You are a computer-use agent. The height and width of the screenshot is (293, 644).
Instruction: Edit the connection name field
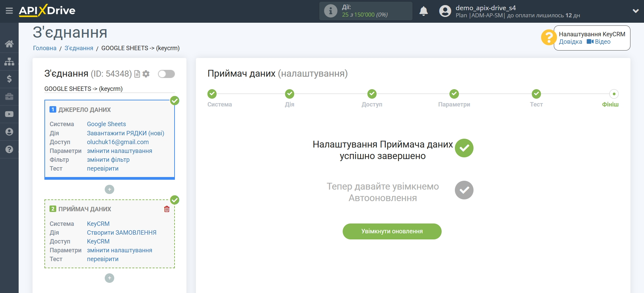tap(109, 89)
